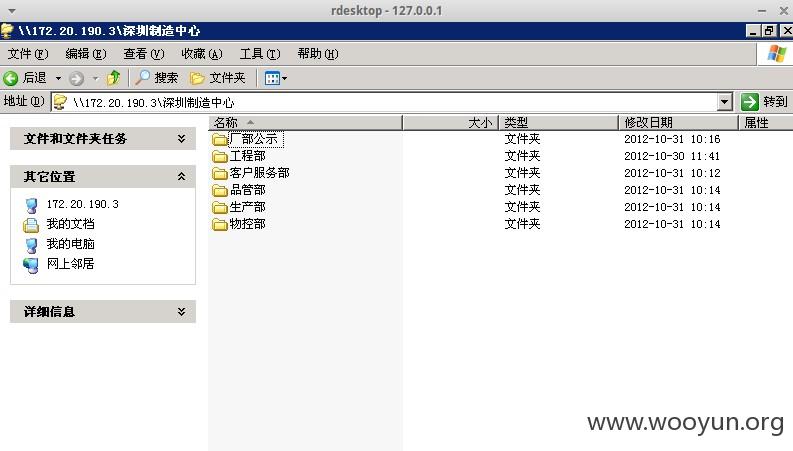The height and width of the screenshot is (451, 793).
Task: Toggle the Folders (文件夹) pane button
Action: click(217, 78)
